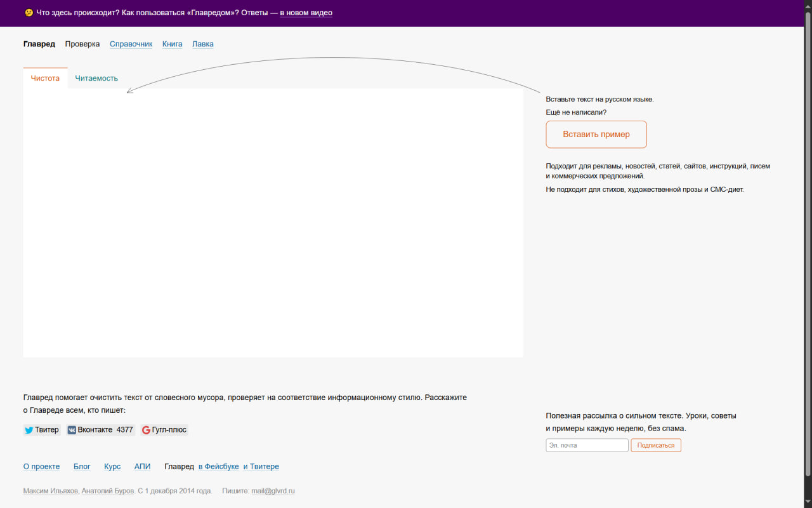Follow the «в Фейсбуке» link
The height and width of the screenshot is (508, 812).
click(x=218, y=466)
